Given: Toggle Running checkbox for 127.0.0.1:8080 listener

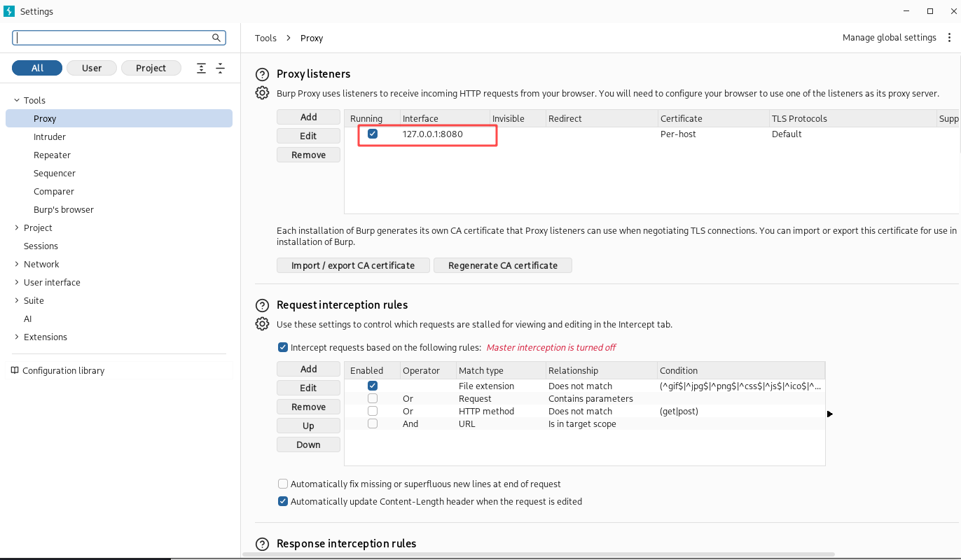Looking at the screenshot, I should tap(373, 134).
